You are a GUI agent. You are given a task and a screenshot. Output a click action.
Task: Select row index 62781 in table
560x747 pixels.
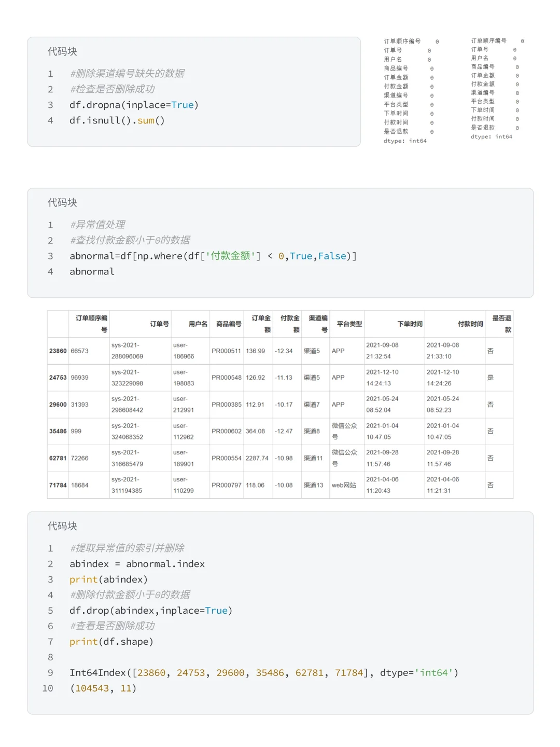click(58, 459)
